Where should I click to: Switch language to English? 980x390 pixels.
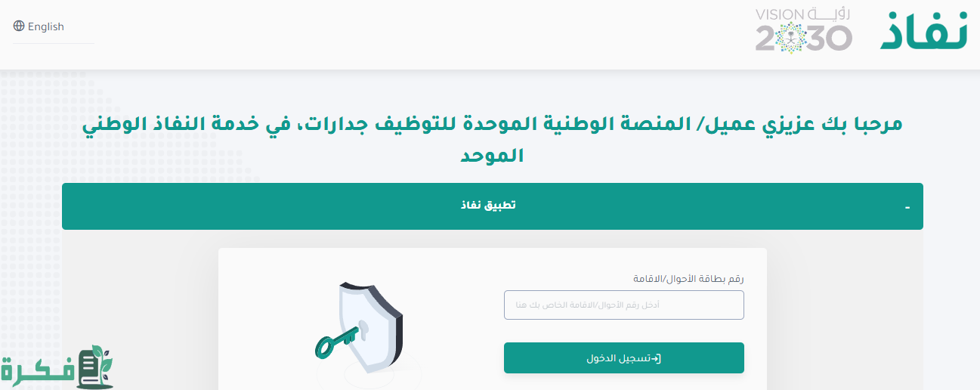tap(45, 26)
